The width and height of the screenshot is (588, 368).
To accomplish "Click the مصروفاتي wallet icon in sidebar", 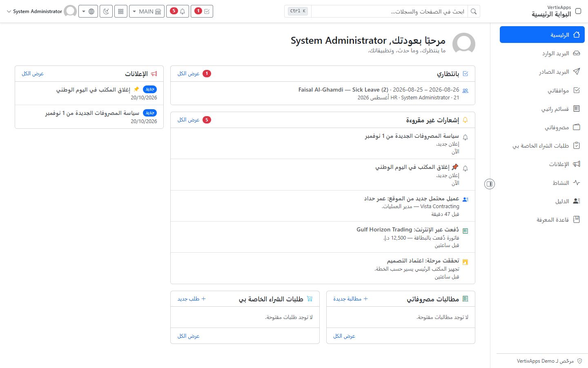I will coord(577,127).
